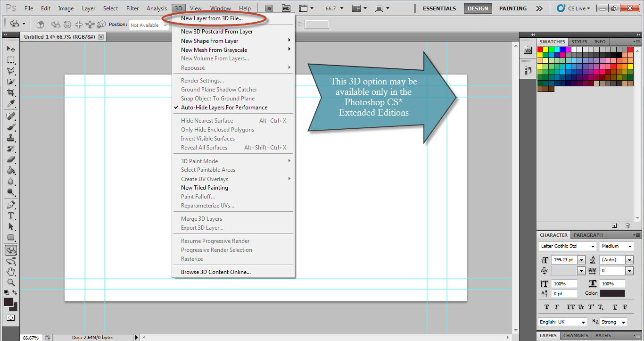Delete swatch using trash icon
The height and width of the screenshot is (341, 644).
tap(627, 226)
